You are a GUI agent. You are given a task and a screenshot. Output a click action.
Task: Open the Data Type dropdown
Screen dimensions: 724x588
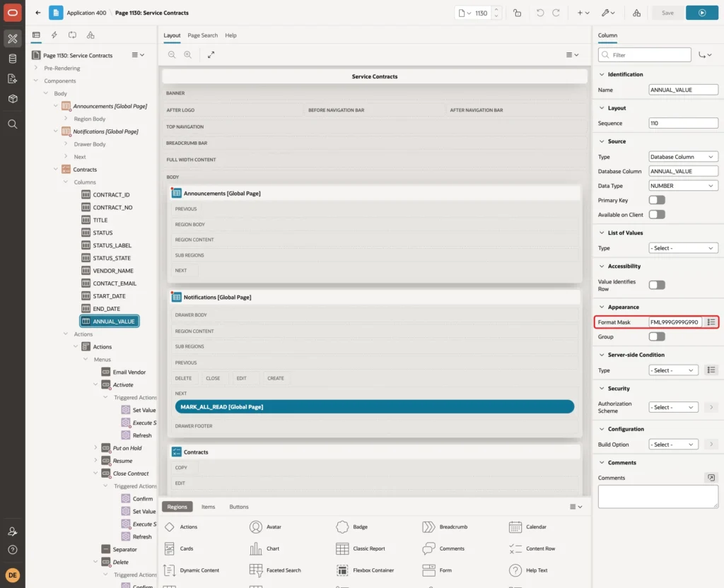tap(683, 186)
